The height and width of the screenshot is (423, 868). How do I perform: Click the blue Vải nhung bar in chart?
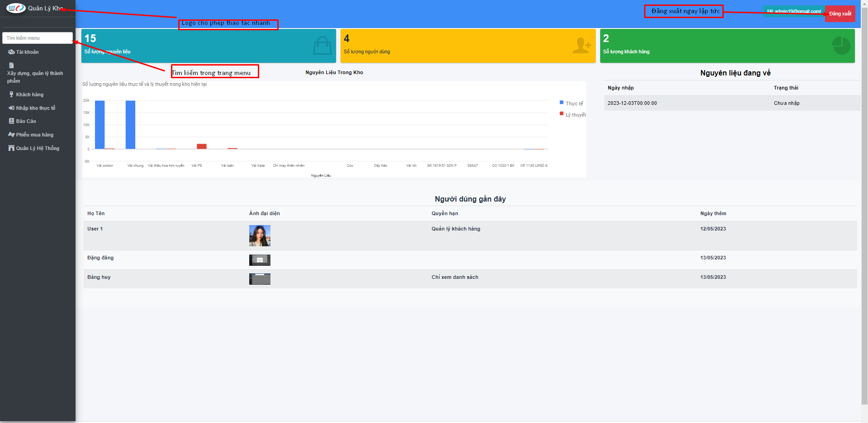point(130,125)
